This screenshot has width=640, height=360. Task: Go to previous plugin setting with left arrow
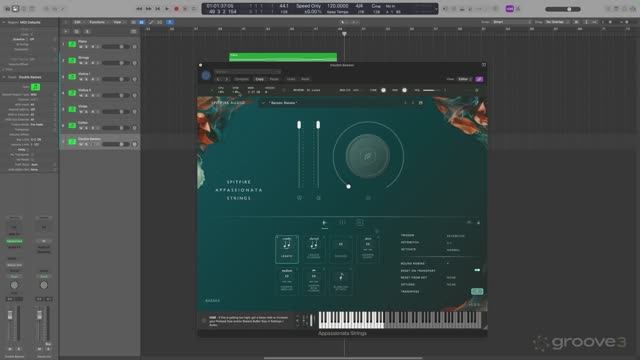(x=219, y=79)
